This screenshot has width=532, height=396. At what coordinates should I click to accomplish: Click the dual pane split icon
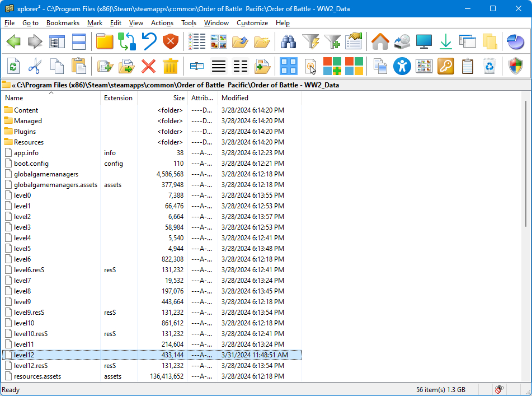click(x=79, y=42)
